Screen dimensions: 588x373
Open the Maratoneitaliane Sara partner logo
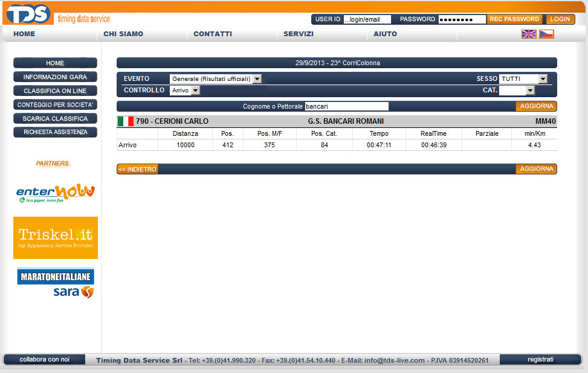coord(56,284)
